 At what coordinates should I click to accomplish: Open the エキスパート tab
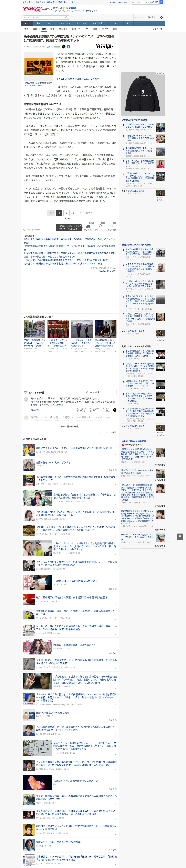(x=64, y=24)
